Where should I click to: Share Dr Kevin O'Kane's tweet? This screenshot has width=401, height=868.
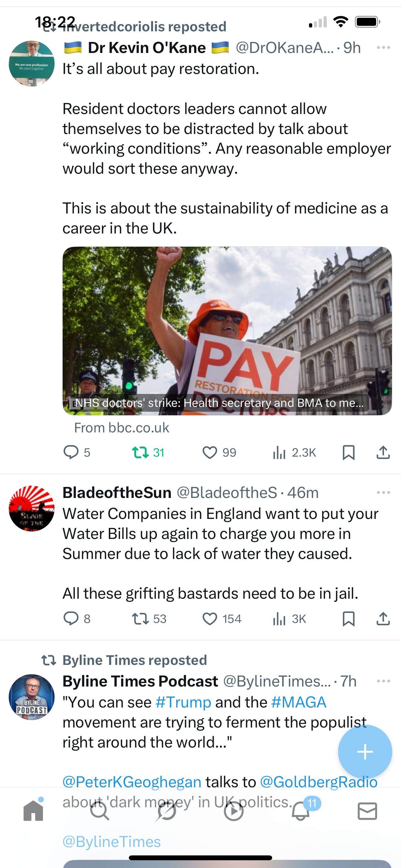(383, 452)
